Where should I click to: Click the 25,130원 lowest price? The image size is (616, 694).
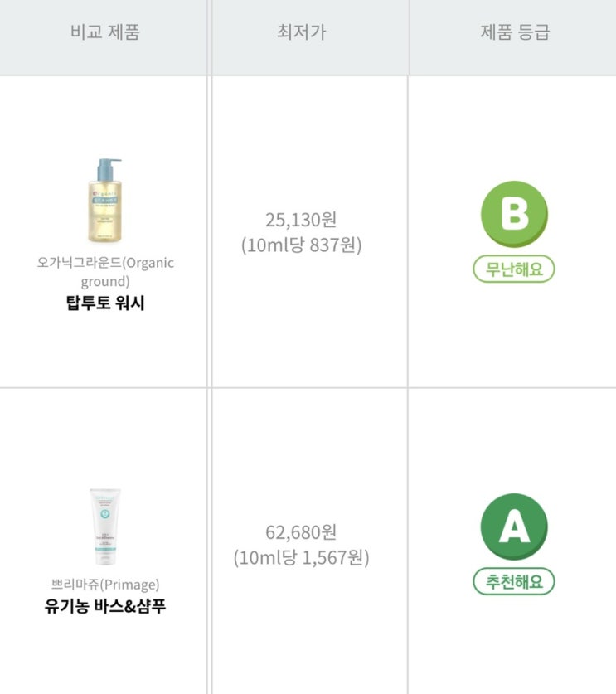pos(301,221)
